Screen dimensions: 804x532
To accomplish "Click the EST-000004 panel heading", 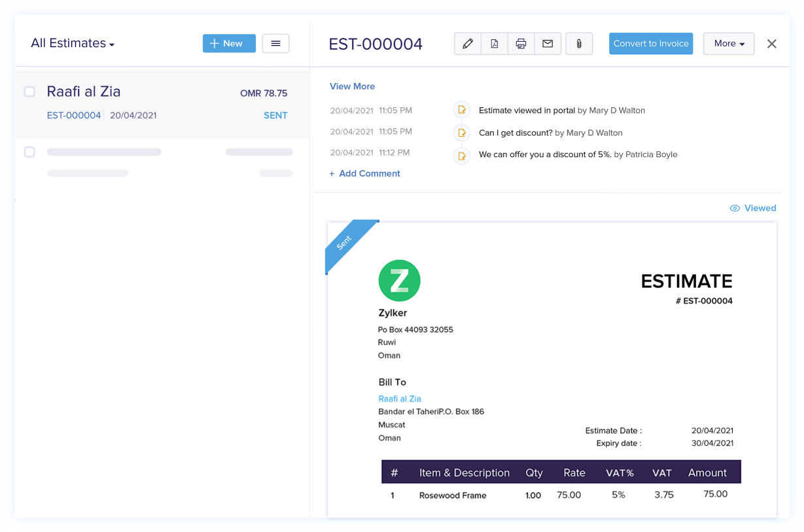I will [x=376, y=44].
